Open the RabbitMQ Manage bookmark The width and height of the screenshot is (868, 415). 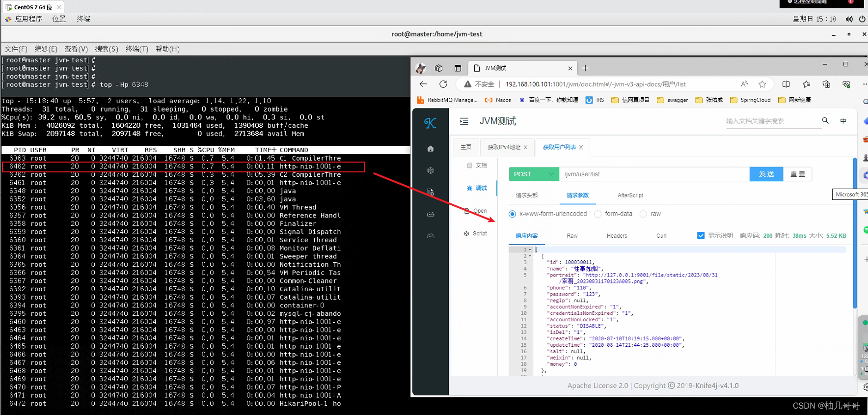coord(447,100)
